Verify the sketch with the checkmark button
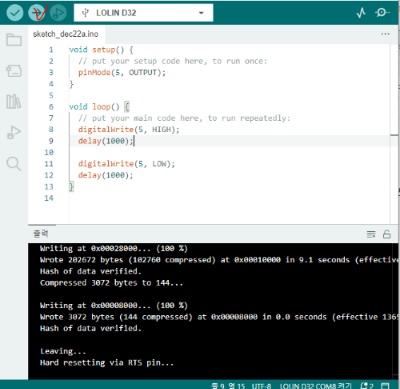The height and width of the screenshot is (389, 400). click(14, 13)
